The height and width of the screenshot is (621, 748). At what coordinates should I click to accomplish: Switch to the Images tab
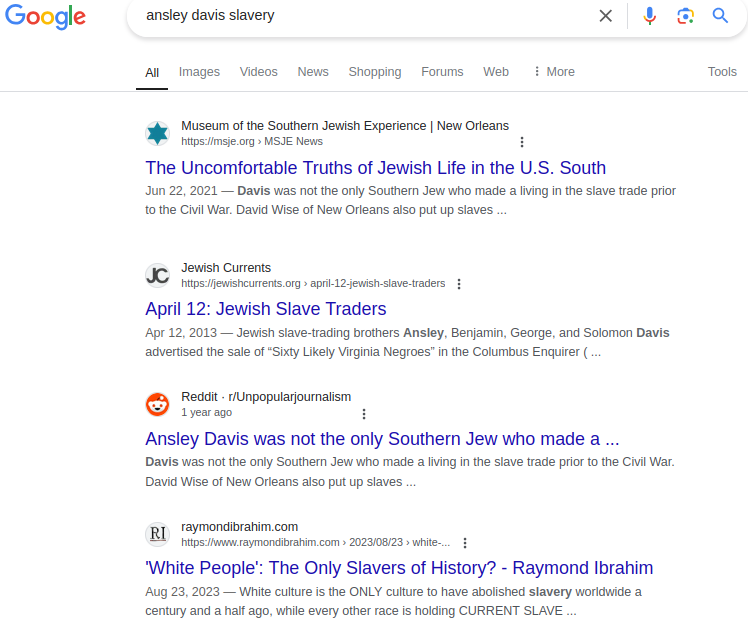[199, 72]
